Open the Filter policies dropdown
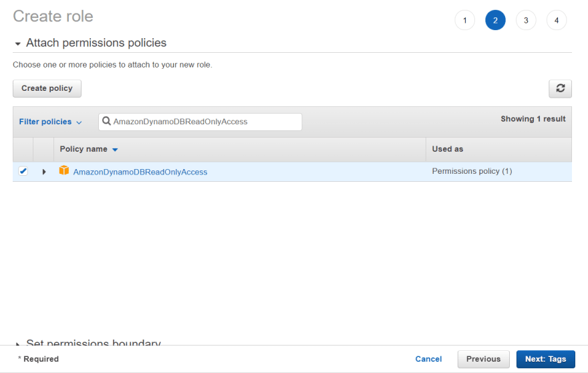588x373 pixels. pos(50,122)
